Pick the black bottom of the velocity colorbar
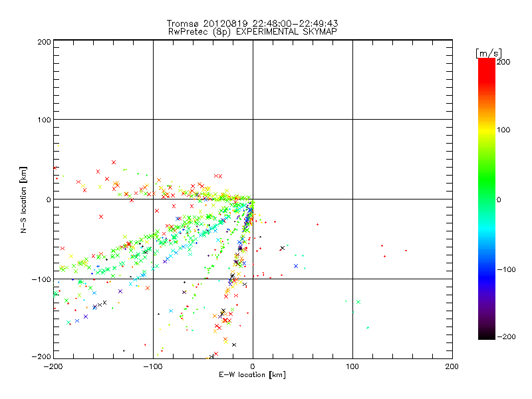 coord(487,334)
